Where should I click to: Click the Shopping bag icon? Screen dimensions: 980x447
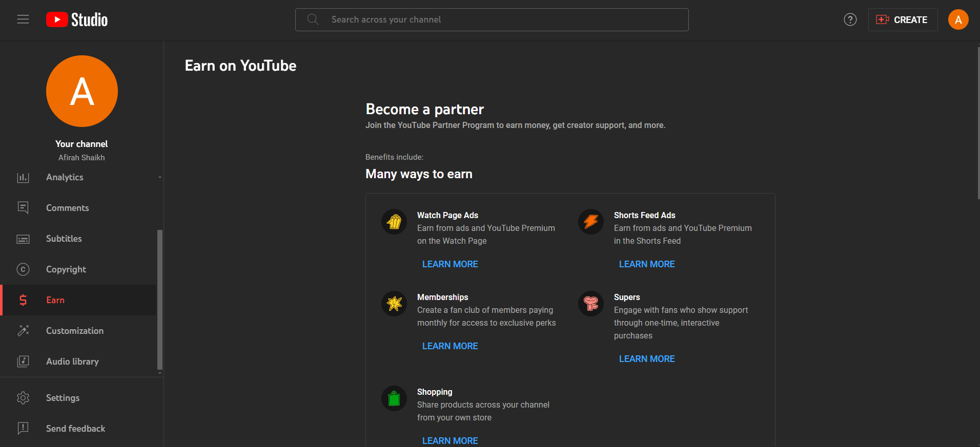pos(394,398)
